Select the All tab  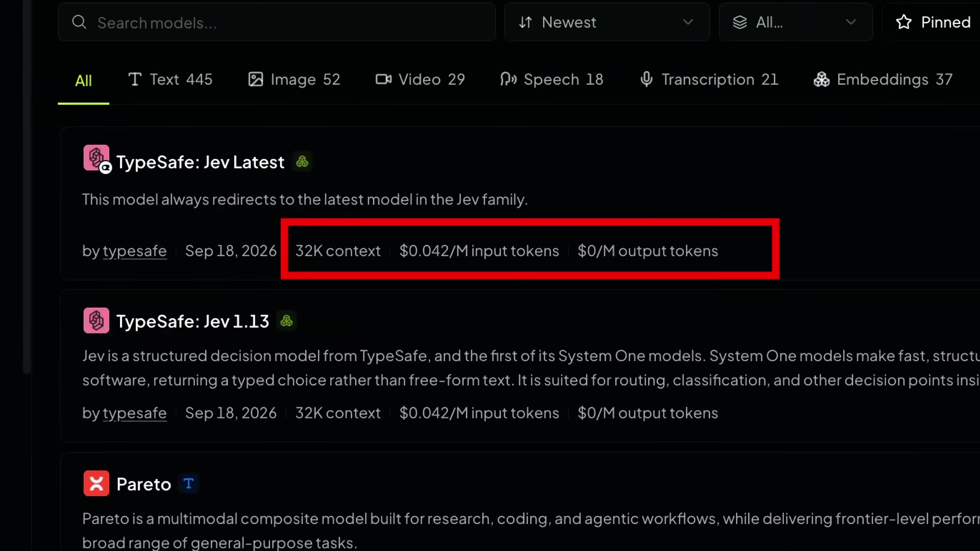point(83,81)
